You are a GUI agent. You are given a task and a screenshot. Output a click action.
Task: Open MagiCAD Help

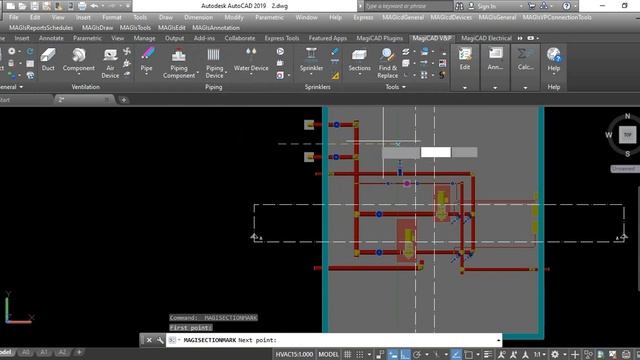(x=553, y=60)
